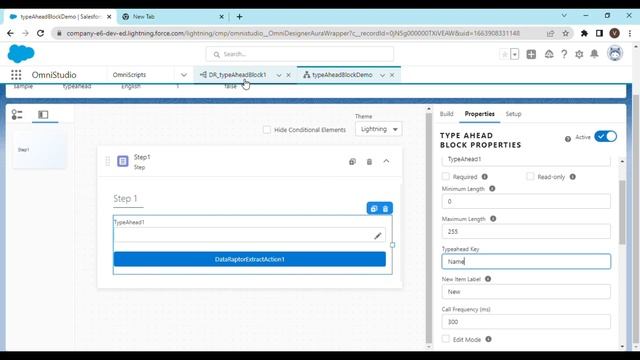Switch to the Setup tab

[513, 114]
